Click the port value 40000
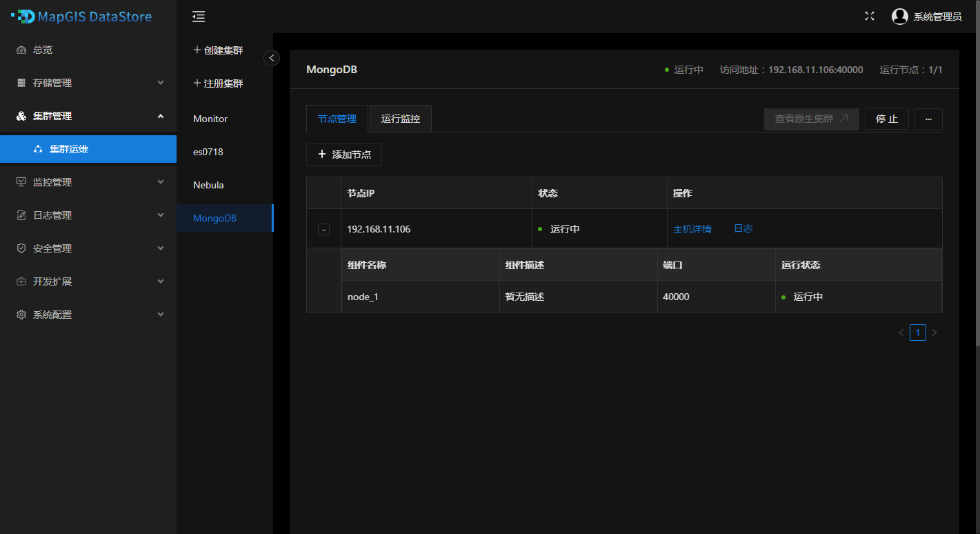 coord(676,297)
